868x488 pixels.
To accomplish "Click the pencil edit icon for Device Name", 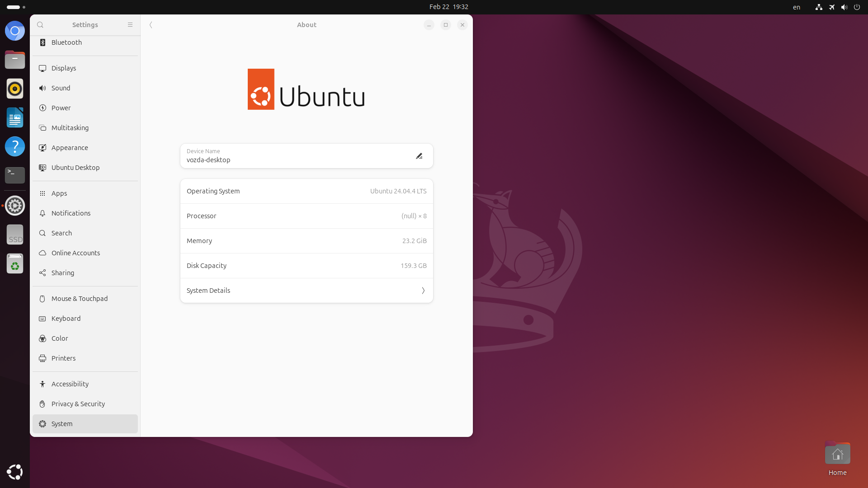I will [419, 156].
